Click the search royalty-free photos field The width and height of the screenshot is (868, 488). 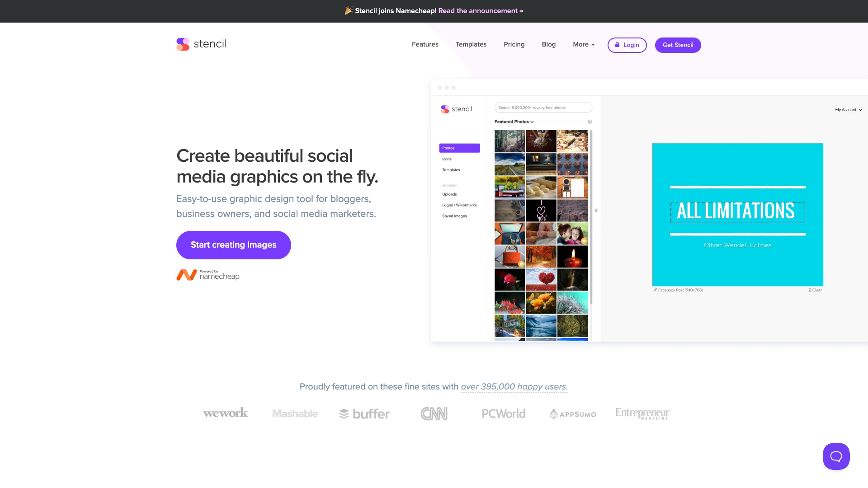(x=543, y=108)
